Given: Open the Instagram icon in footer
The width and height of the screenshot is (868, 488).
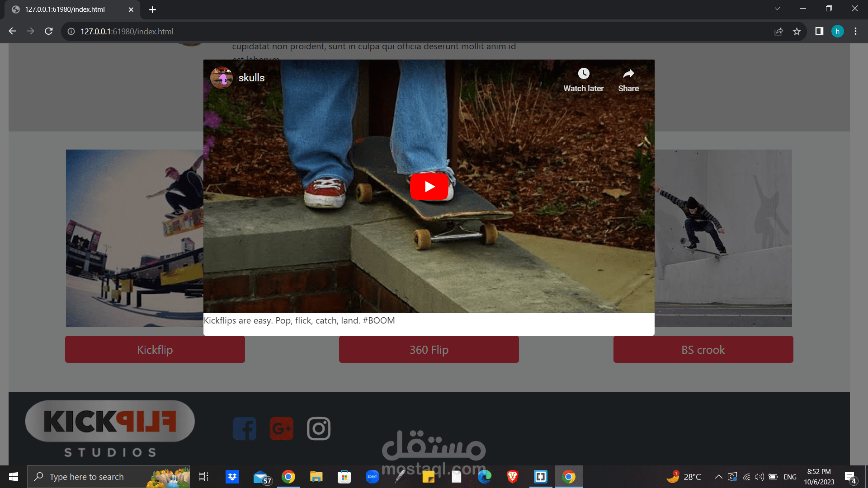Looking at the screenshot, I should click(x=319, y=428).
